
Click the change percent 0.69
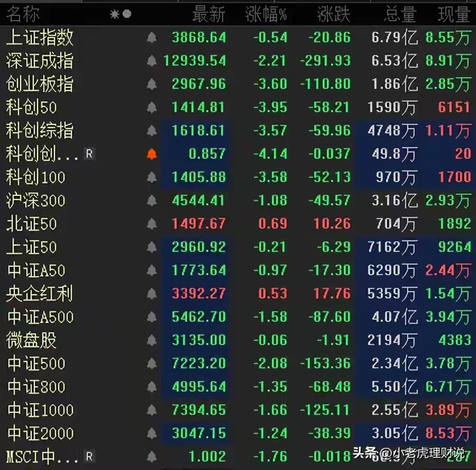272,224
